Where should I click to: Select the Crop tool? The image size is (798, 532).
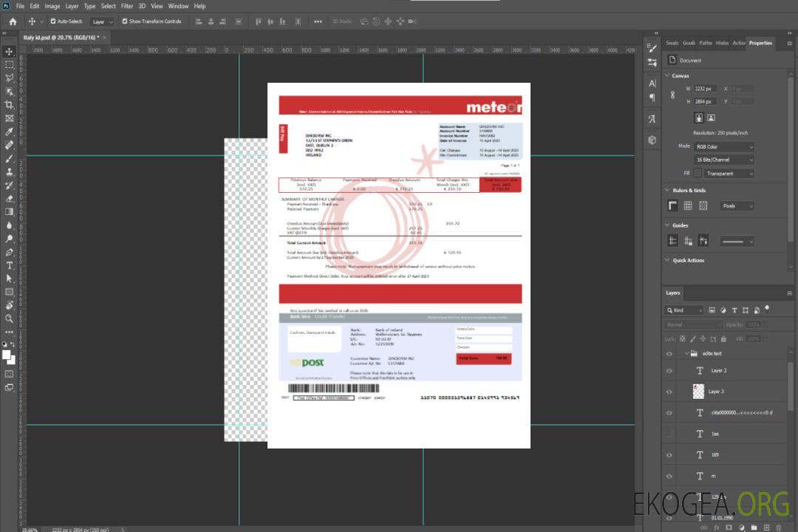(9, 105)
